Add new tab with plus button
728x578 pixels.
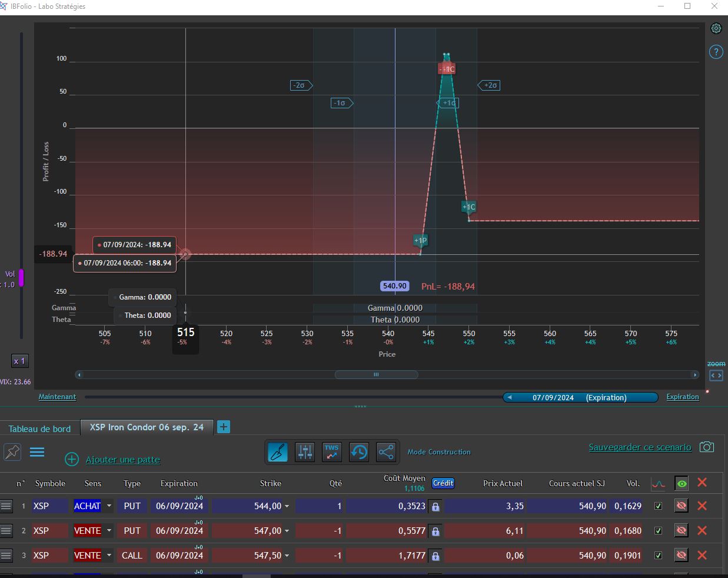[x=224, y=427]
